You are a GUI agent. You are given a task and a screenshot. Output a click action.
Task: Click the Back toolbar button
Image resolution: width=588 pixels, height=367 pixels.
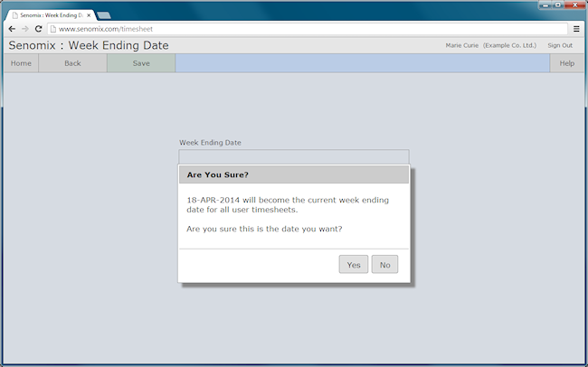tap(72, 63)
